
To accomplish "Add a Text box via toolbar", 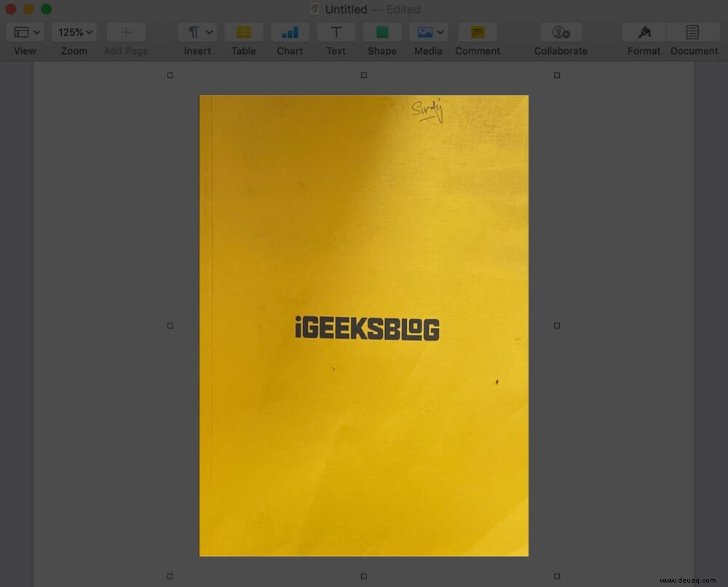I will pyautogui.click(x=336, y=32).
